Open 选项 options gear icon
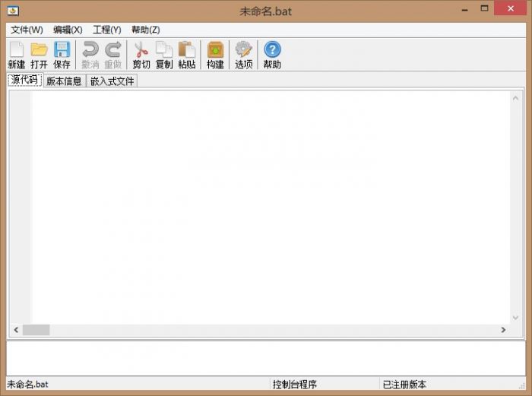 [x=244, y=55]
